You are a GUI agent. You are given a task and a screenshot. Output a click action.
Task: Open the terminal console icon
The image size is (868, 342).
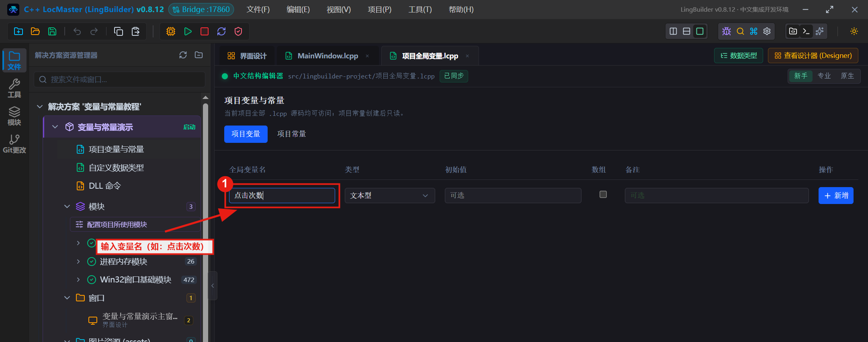coord(806,31)
